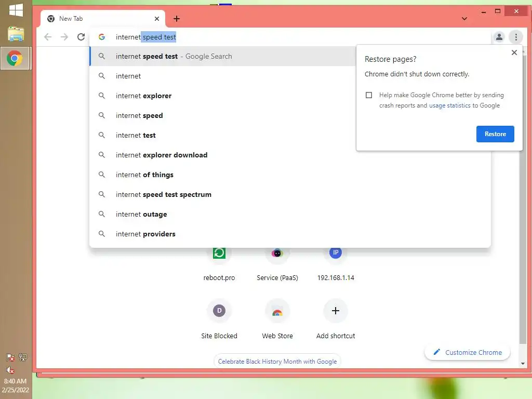
Task: Click the network tray icon
Action: (23, 357)
